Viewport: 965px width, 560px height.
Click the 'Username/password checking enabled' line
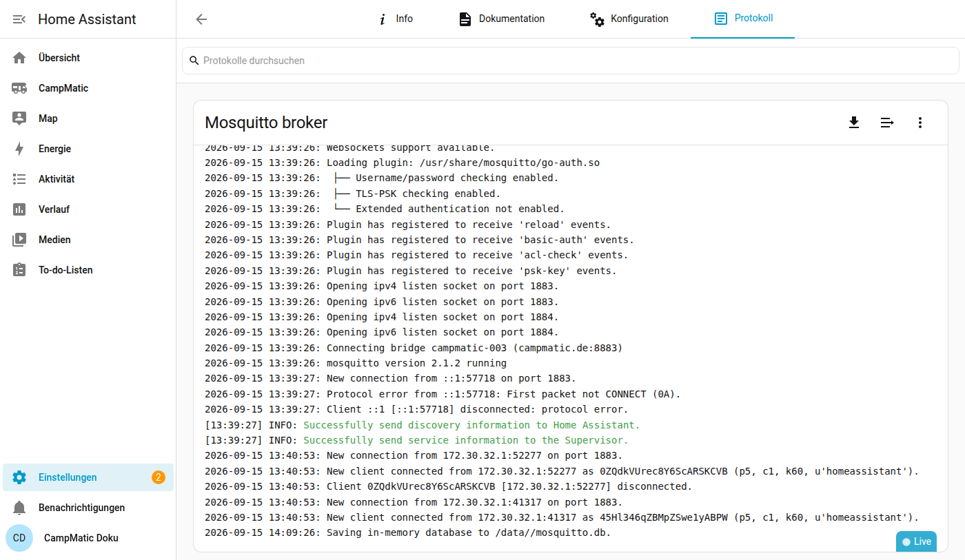coord(381,178)
